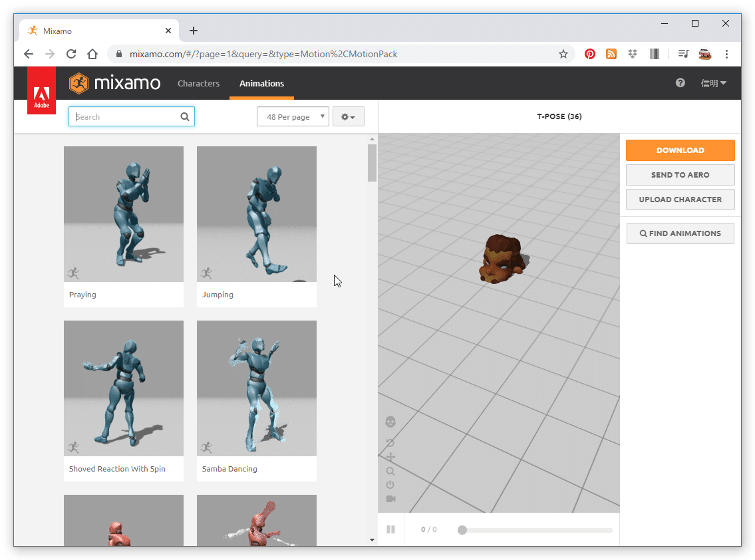Click the Samba Dancing label

pyautogui.click(x=229, y=469)
